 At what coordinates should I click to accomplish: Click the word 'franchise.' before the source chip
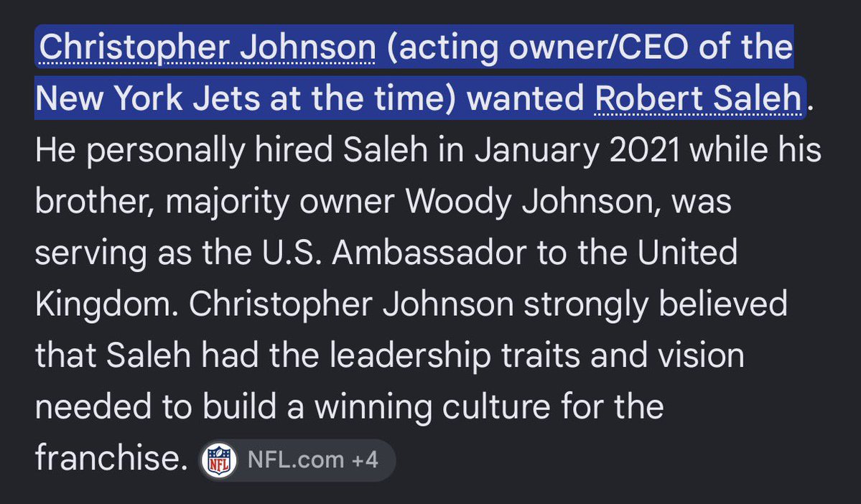click(x=111, y=459)
